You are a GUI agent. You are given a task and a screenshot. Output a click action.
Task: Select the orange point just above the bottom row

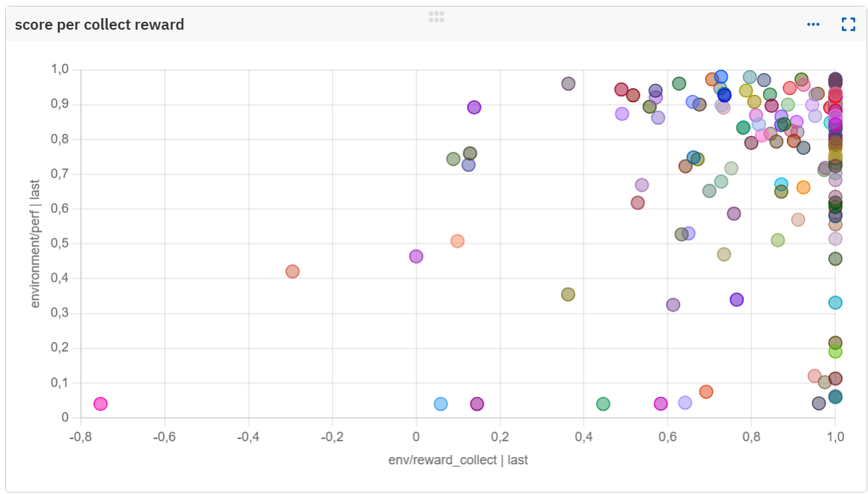coord(706,392)
